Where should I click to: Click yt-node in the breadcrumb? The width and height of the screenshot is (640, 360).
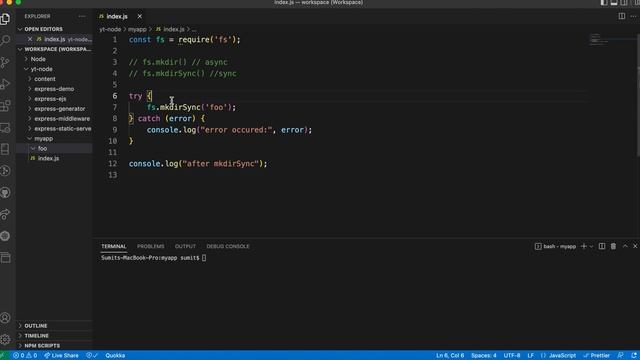(110, 29)
